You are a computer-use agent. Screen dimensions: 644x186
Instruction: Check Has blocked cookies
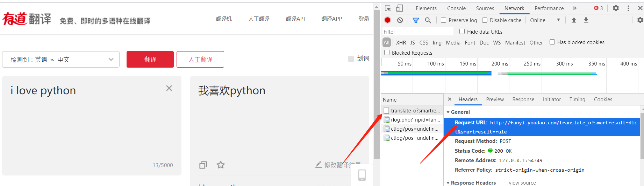tap(552, 42)
